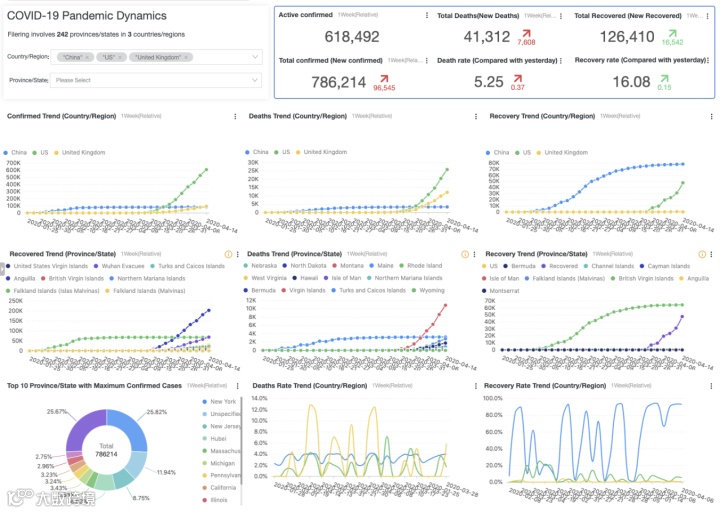Viewport: 720px width, 513px height.
Task: Toggle Isle of Man in Deaths Province legend
Action: click(342, 278)
